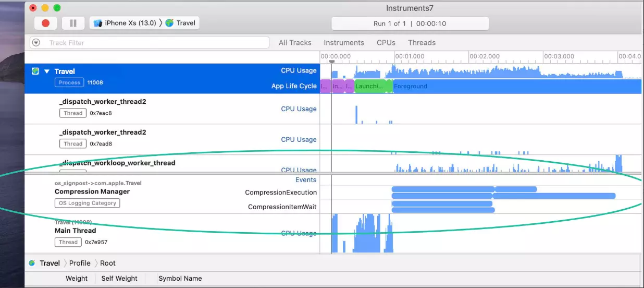Viewport: 644px width, 288px height.
Task: Switch to the Instruments tab
Action: click(x=344, y=43)
